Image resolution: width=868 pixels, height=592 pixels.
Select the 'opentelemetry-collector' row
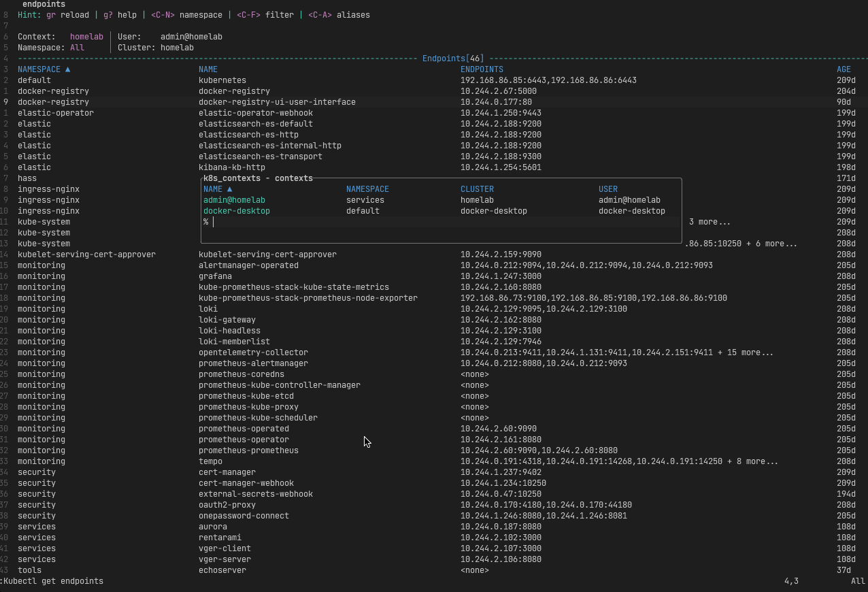coord(434,352)
